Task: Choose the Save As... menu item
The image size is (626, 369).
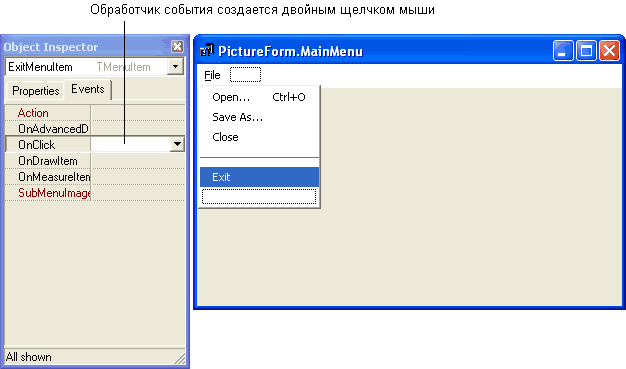Action: [x=260, y=117]
